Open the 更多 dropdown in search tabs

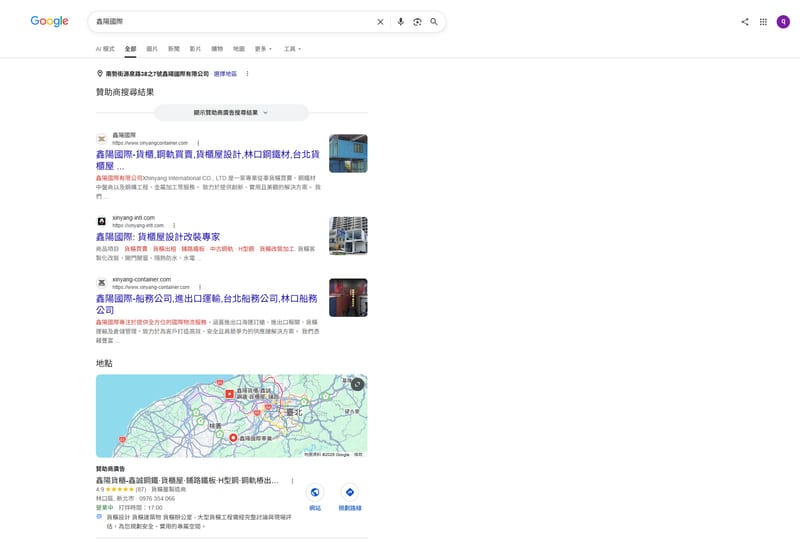(x=263, y=49)
